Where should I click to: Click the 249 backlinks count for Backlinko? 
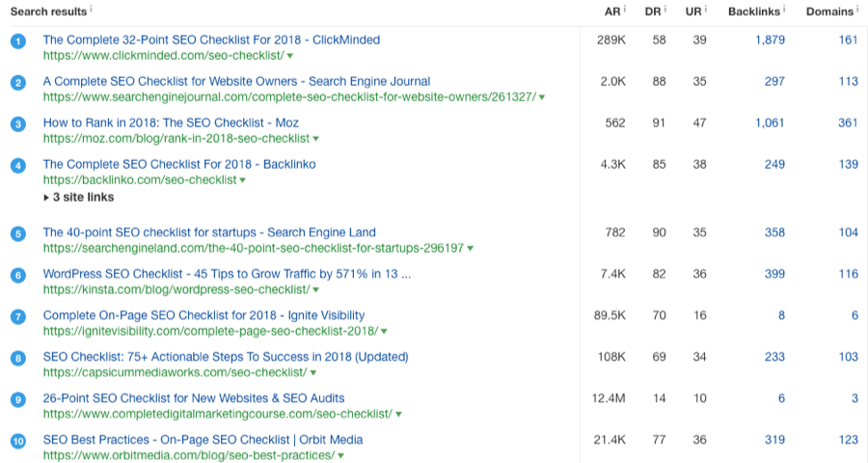pos(774,165)
